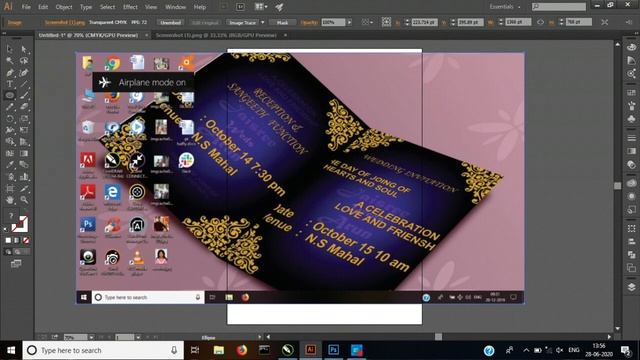
Task: Open Change Screen Mode at toolbar bottom
Action: pyautogui.click(x=16, y=264)
